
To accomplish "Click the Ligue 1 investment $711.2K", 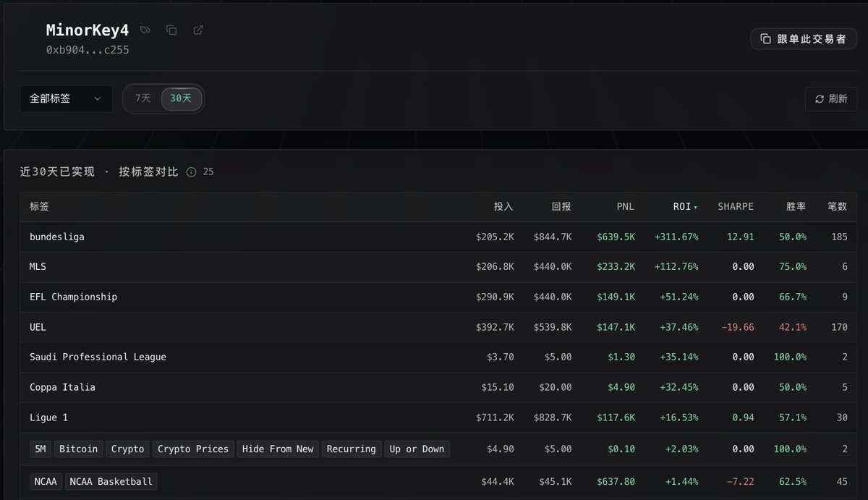I will (495, 418).
